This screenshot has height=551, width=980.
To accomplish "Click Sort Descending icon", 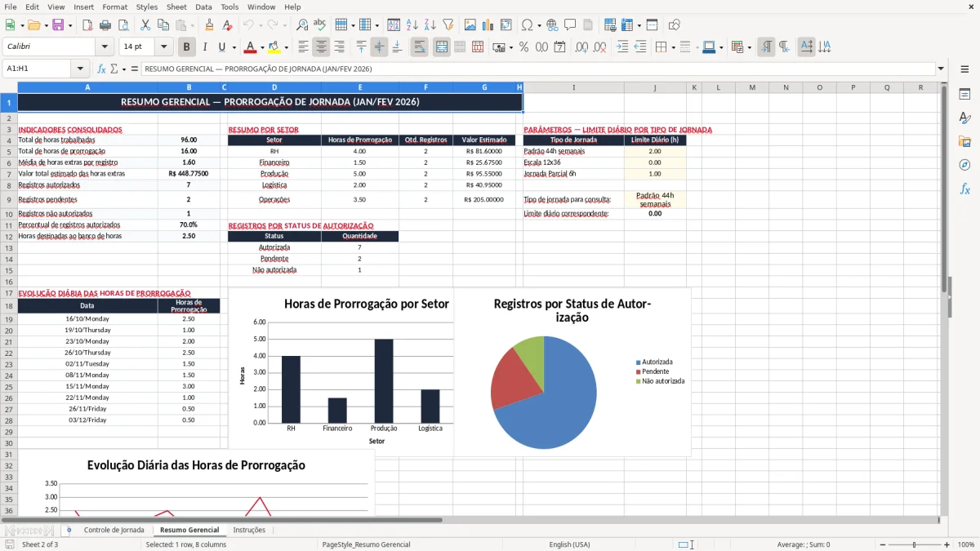I will (430, 25).
